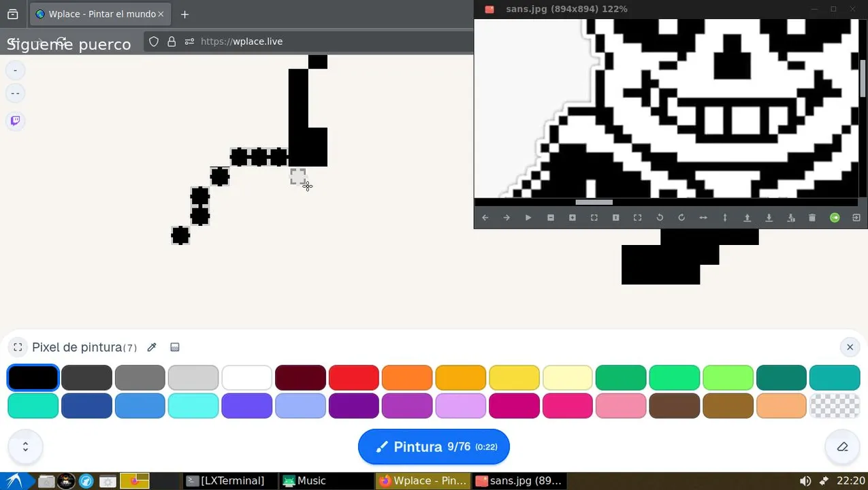Delete sans.jpg with the trash icon
The width and height of the screenshot is (868, 490).
[x=812, y=218]
